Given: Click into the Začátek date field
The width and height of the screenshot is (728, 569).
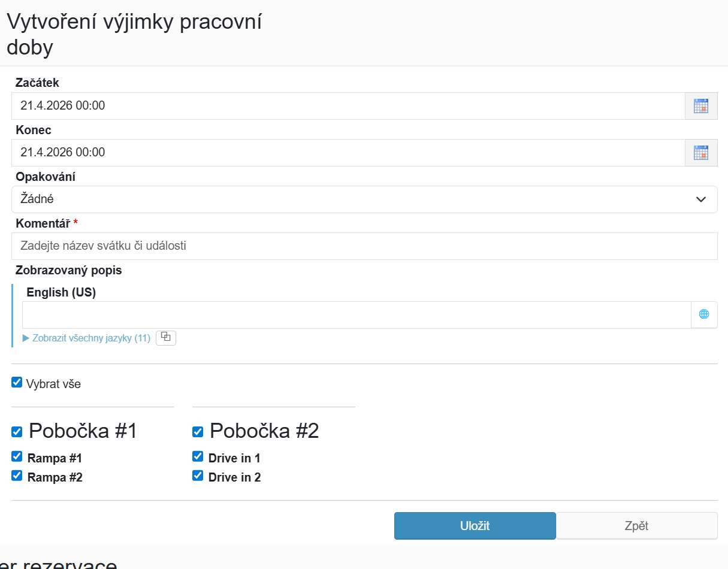Looking at the screenshot, I should click(348, 106).
